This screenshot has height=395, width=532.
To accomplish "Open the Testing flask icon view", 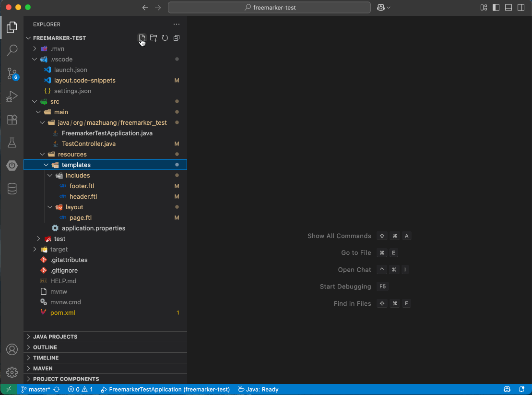I will coord(12,143).
